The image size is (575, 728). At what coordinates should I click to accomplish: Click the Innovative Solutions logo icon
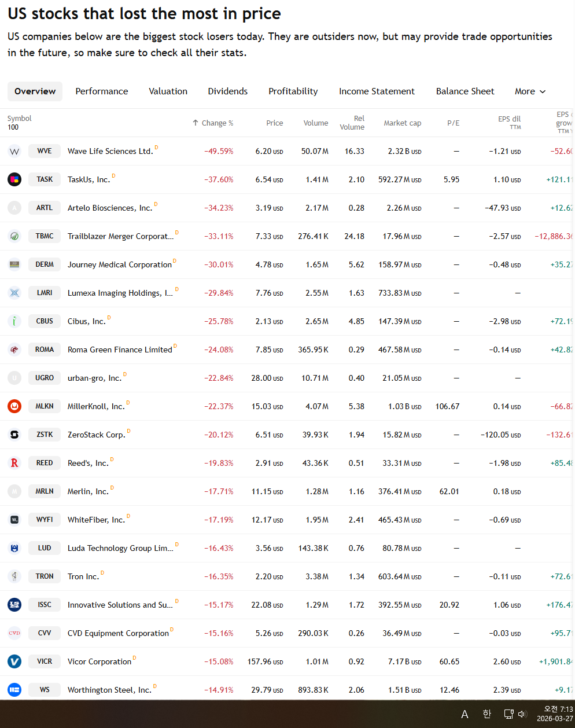point(14,605)
